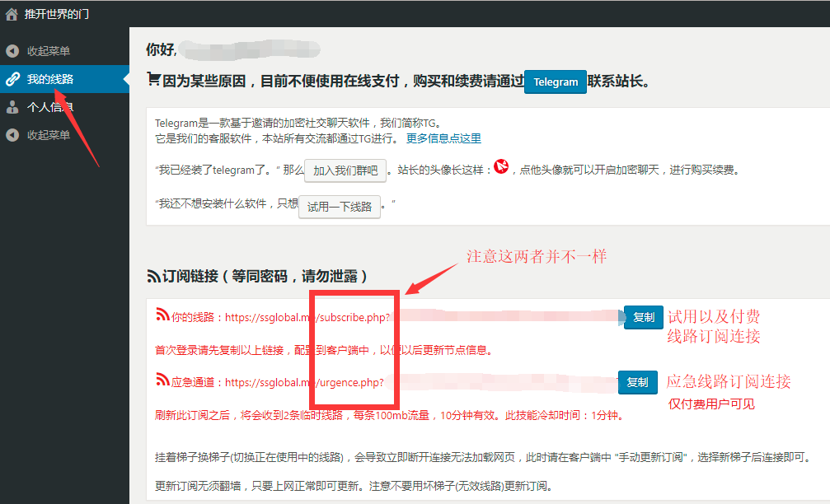Click the sentence starting Telegram是一款基于邀请

coord(298,124)
